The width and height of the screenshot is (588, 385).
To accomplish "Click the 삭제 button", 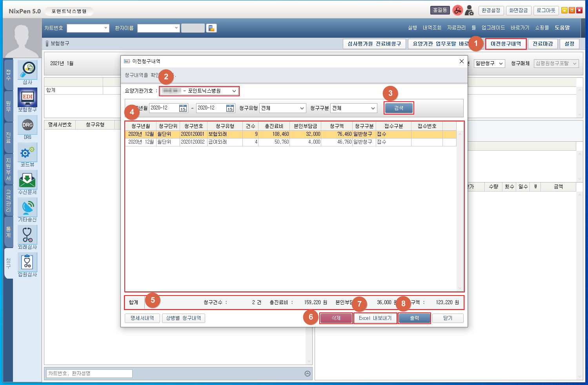I will coord(336,318).
